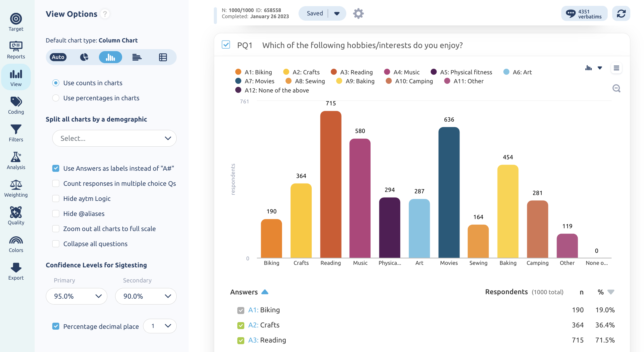Open the View Options help icon
This screenshot has height=352, width=644.
click(105, 14)
